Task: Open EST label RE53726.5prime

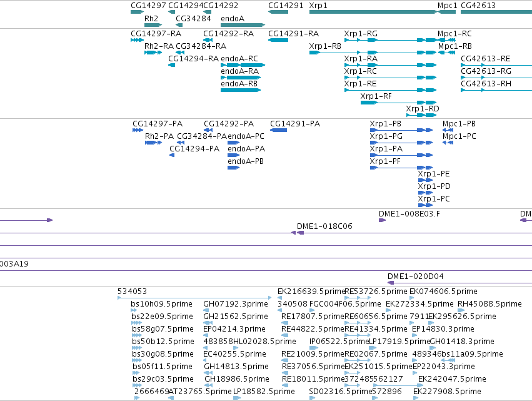Action: click(x=376, y=292)
